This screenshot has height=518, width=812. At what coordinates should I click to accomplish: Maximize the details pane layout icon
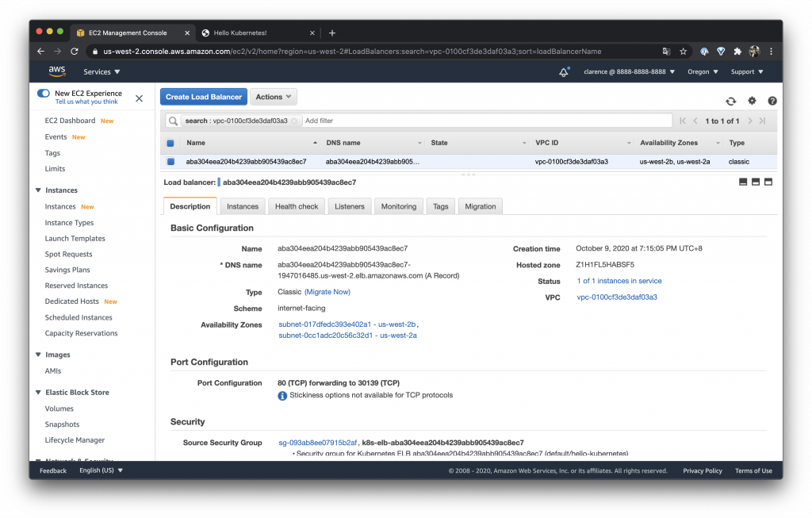coord(768,182)
